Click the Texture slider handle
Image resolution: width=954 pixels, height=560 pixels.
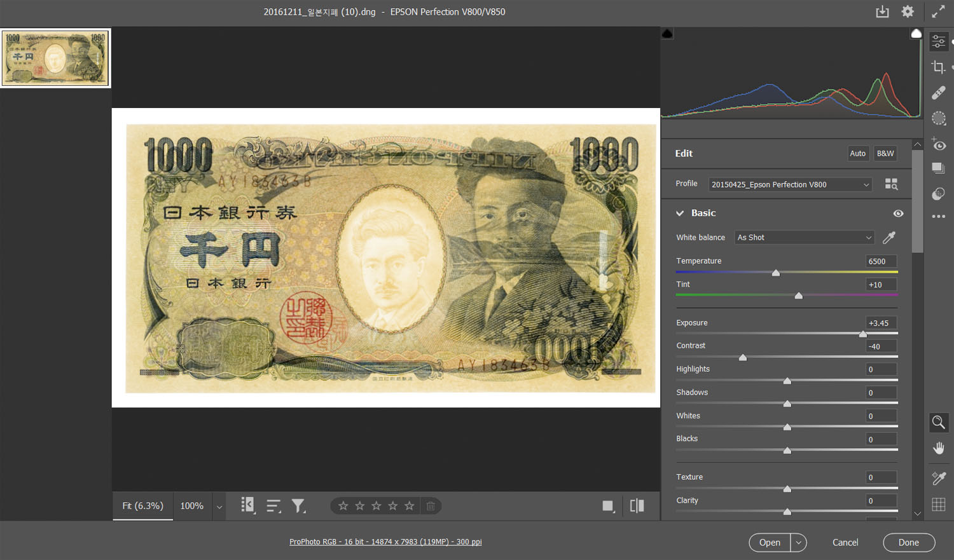[787, 489]
